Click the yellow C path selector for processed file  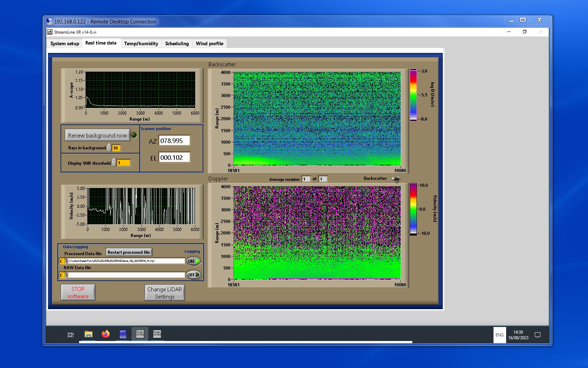pyautogui.click(x=62, y=261)
